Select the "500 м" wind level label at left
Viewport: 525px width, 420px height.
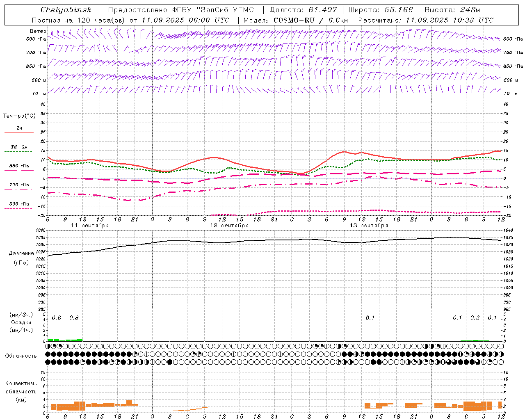pos(39,80)
